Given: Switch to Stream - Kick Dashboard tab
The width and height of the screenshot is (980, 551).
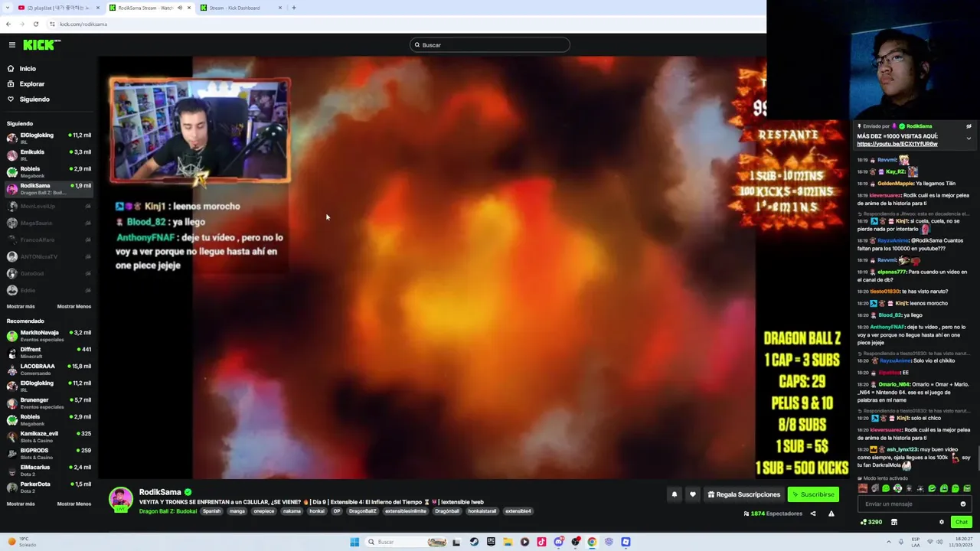Looking at the screenshot, I should point(240,8).
